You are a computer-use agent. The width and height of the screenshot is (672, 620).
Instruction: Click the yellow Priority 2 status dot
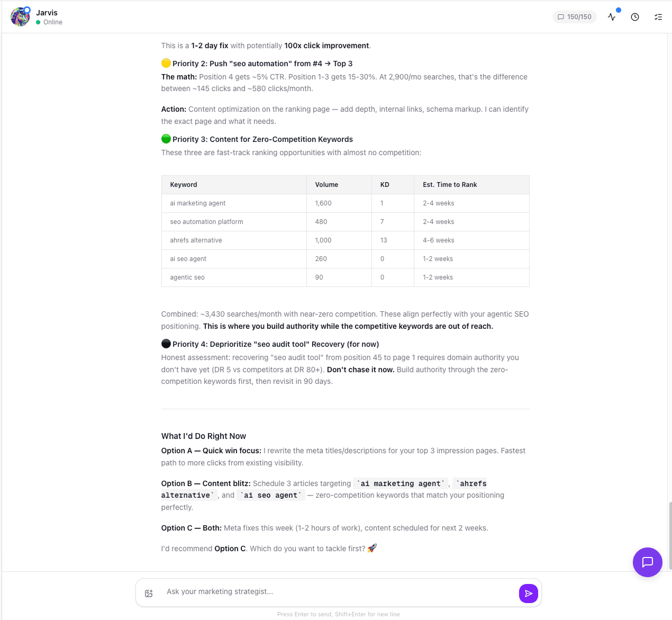[166, 63]
